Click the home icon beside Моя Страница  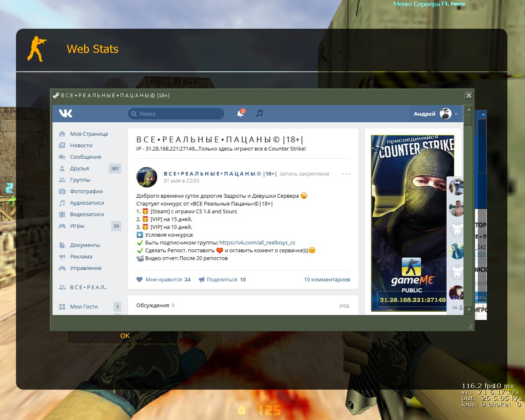pos(62,134)
